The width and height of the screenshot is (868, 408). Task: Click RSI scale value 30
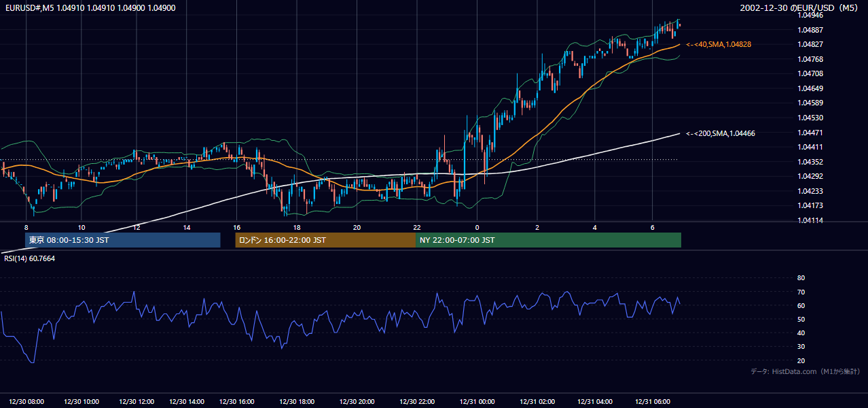(x=801, y=347)
